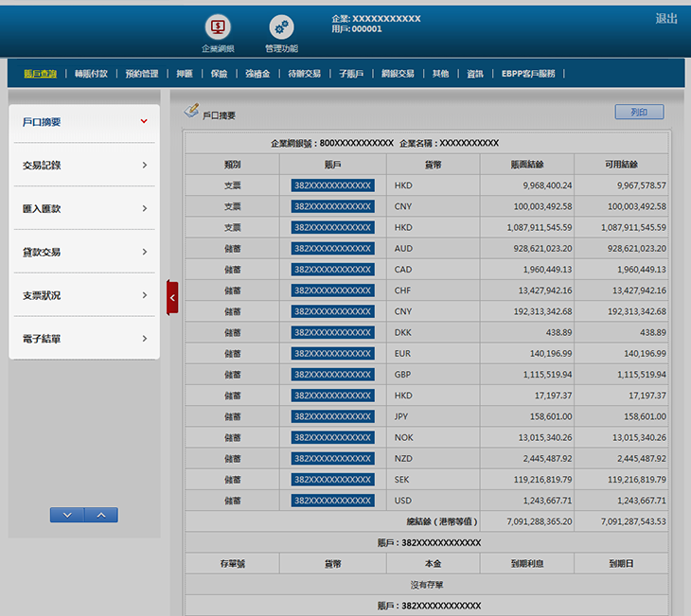Open the 管理功能 gears icon

(281, 28)
